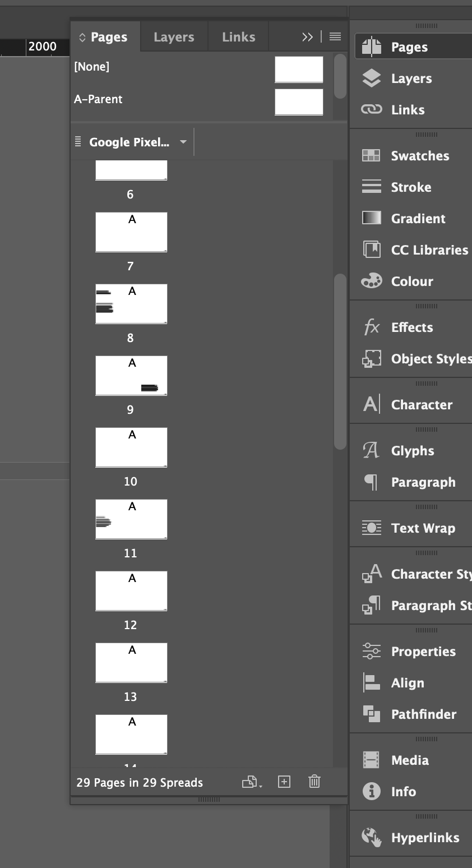Create a new page with the plus button
Screen dimensions: 472x868
[x=284, y=782]
